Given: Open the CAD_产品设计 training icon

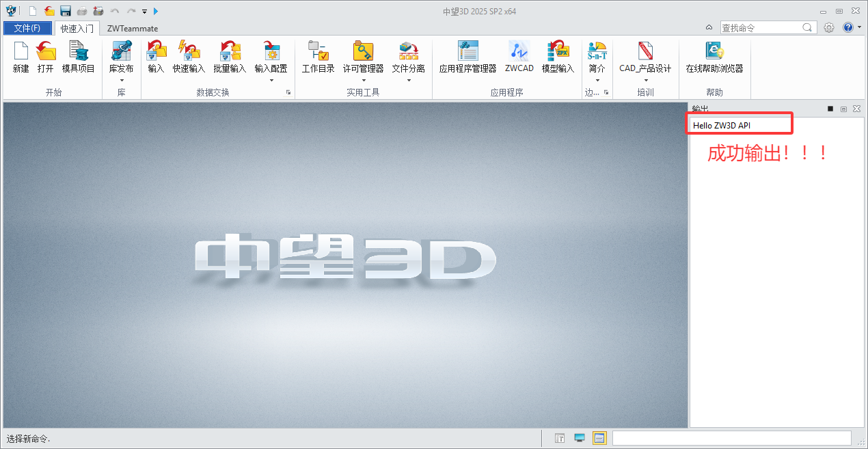Looking at the screenshot, I should (645, 51).
